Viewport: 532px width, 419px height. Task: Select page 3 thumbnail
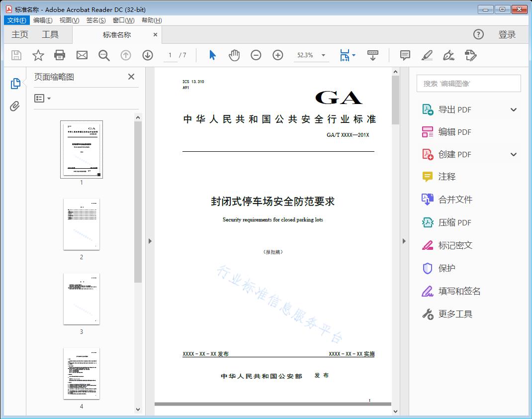pos(81,299)
